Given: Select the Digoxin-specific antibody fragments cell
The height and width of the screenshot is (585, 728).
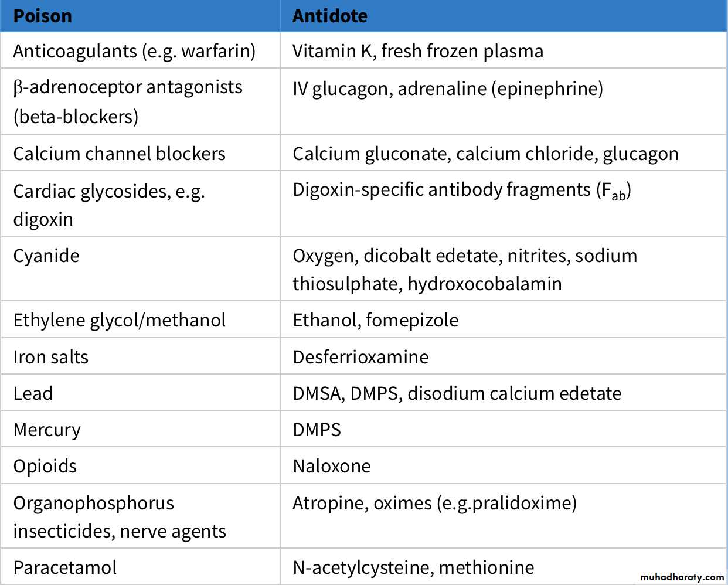Looking at the screenshot, I should (x=462, y=190).
